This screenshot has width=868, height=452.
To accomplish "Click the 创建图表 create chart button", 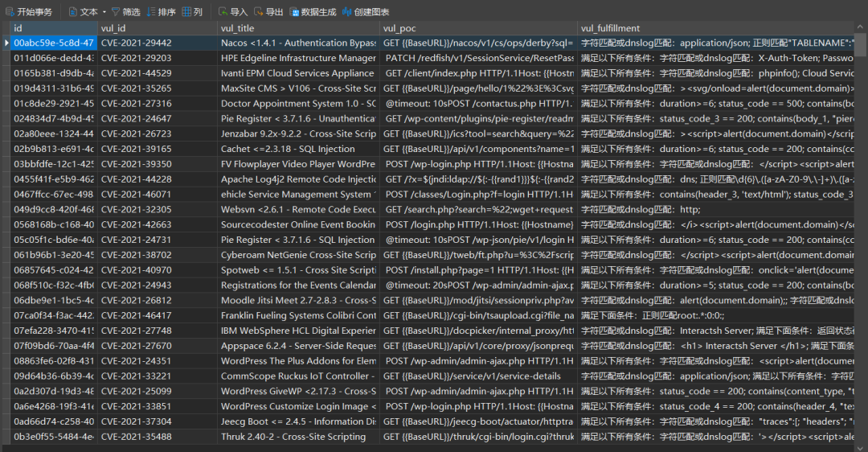I will click(366, 11).
